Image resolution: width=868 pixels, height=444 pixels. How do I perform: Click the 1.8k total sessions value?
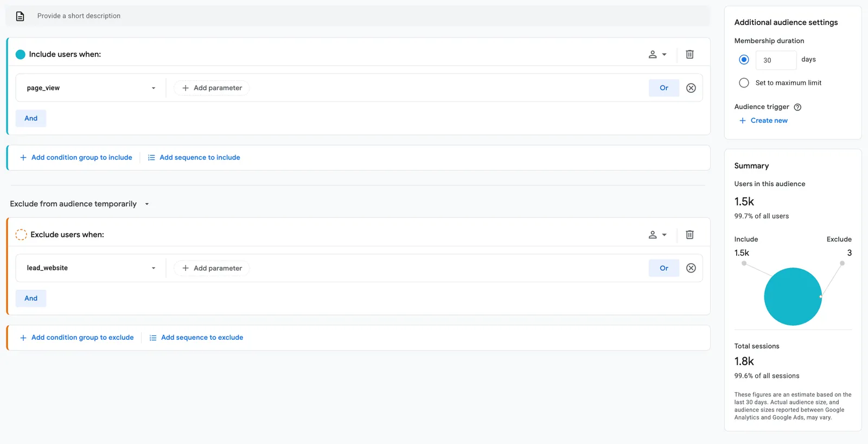coord(744,361)
